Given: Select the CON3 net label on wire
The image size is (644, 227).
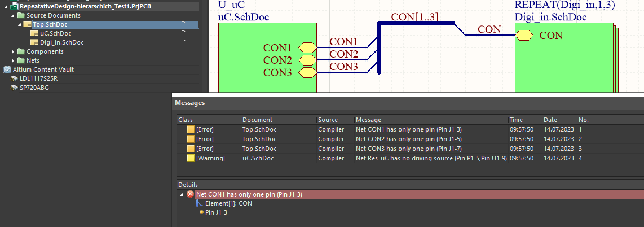Looking at the screenshot, I should (344, 66).
